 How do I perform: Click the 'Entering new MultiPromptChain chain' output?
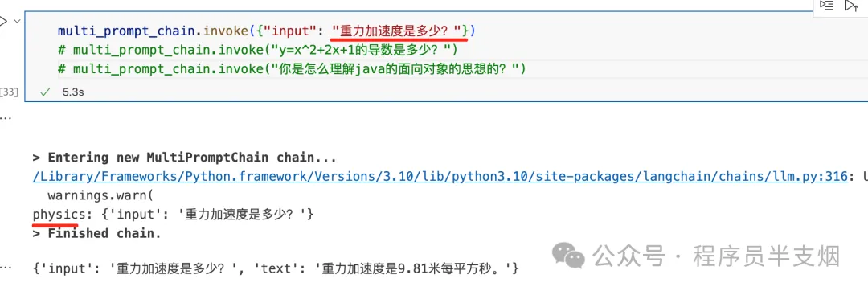tap(185, 158)
